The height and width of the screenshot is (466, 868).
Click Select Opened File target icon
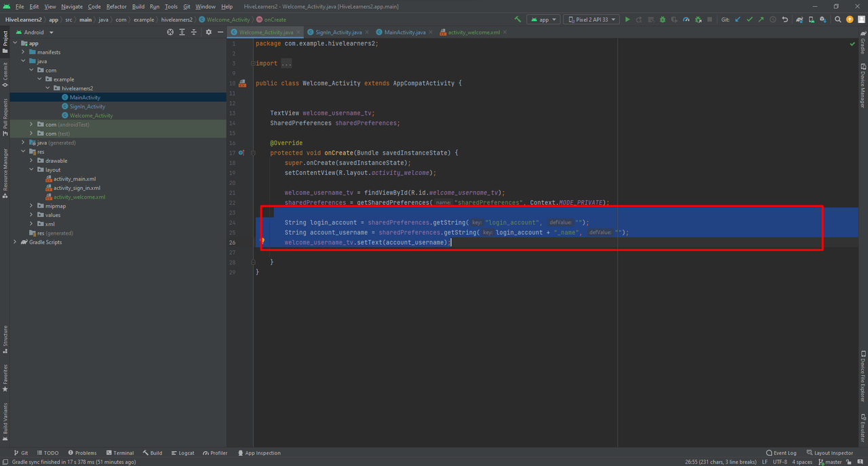click(170, 32)
